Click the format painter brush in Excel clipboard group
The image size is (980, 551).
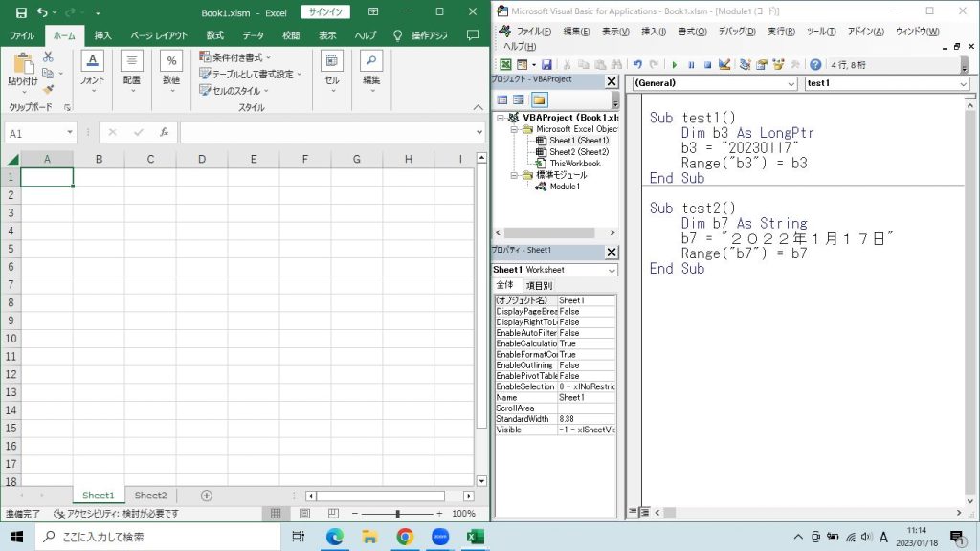point(48,90)
